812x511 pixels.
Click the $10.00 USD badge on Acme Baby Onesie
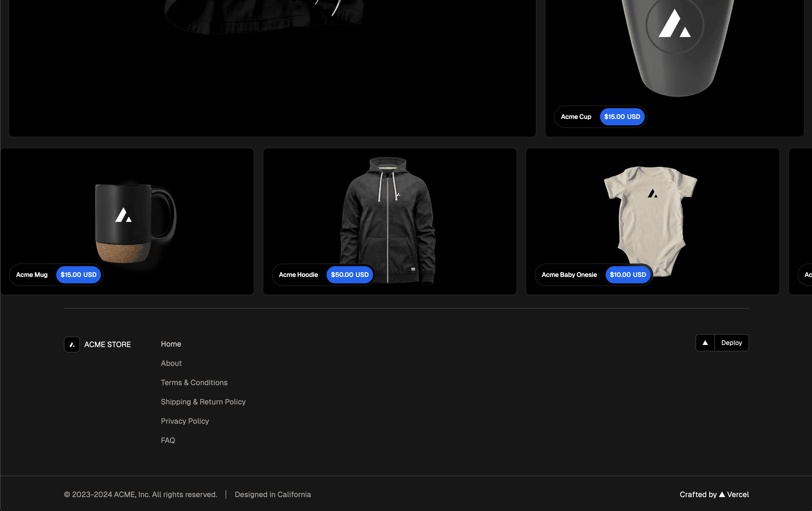click(628, 275)
